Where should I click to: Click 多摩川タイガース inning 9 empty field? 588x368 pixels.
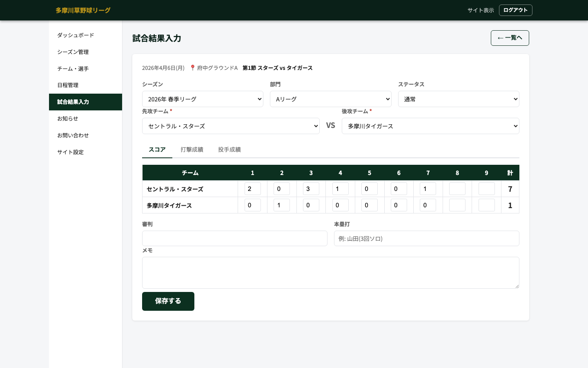pos(487,205)
